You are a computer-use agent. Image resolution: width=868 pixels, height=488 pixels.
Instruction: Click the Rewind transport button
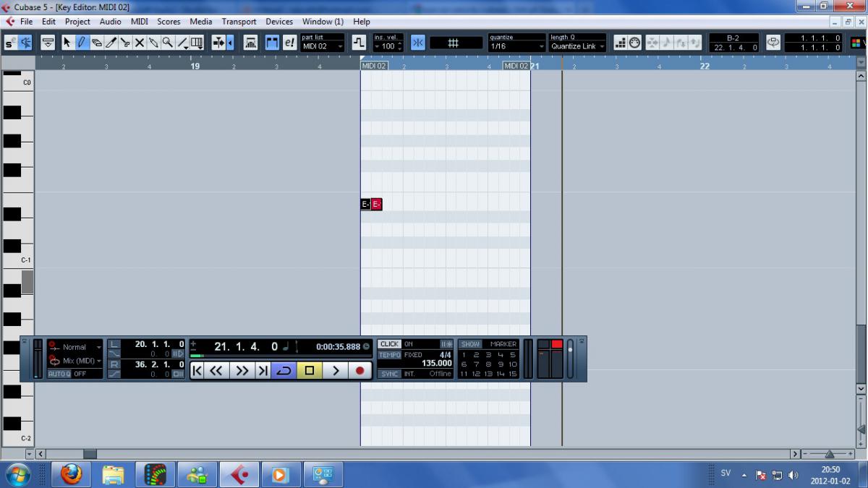(216, 371)
